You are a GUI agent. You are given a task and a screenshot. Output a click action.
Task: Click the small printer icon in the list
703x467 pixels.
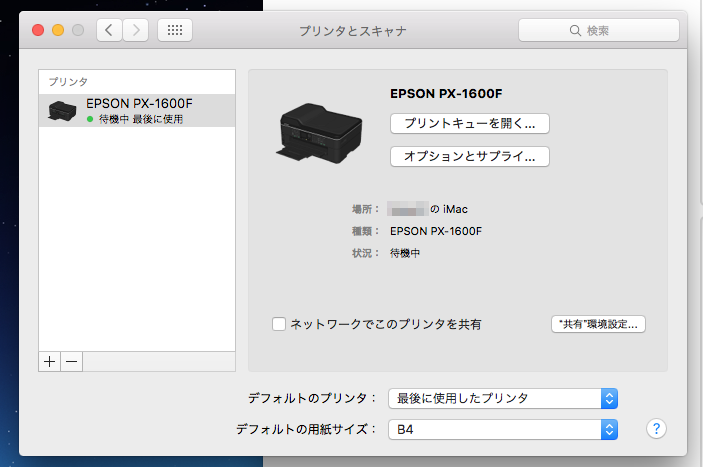coord(62,111)
